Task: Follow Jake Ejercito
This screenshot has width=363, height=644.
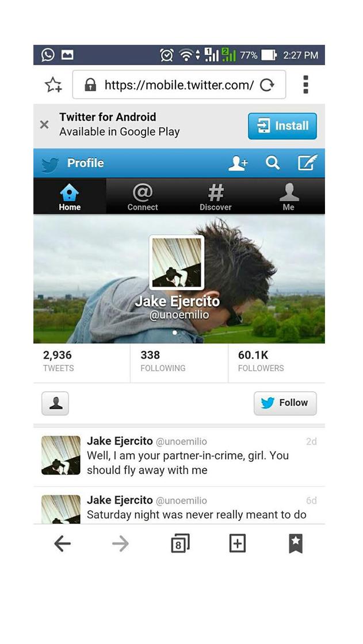Action: click(285, 403)
